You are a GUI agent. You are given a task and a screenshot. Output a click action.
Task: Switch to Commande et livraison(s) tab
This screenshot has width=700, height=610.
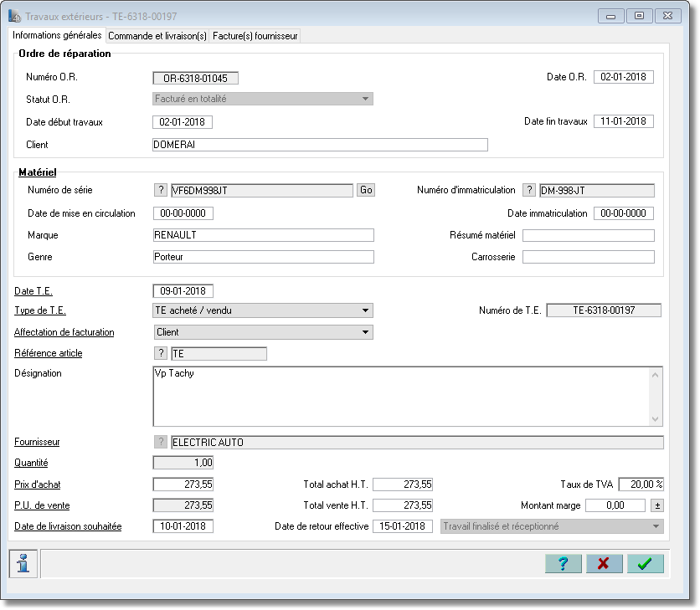click(157, 36)
